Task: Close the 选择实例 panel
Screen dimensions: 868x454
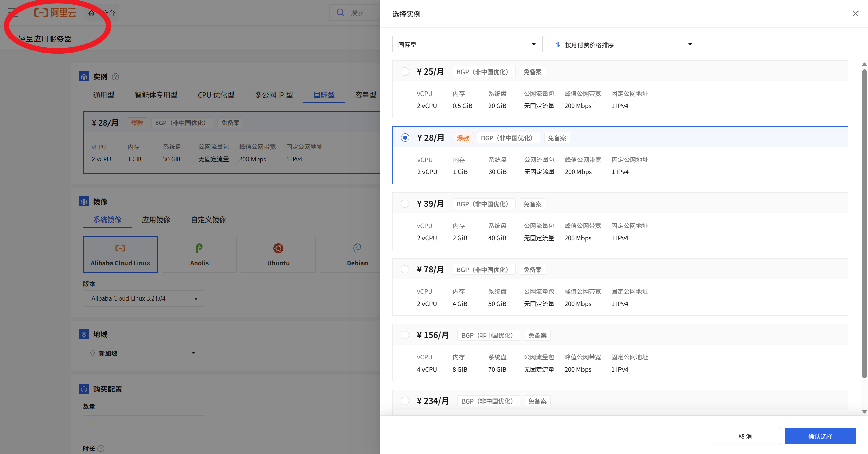Action: click(x=855, y=14)
